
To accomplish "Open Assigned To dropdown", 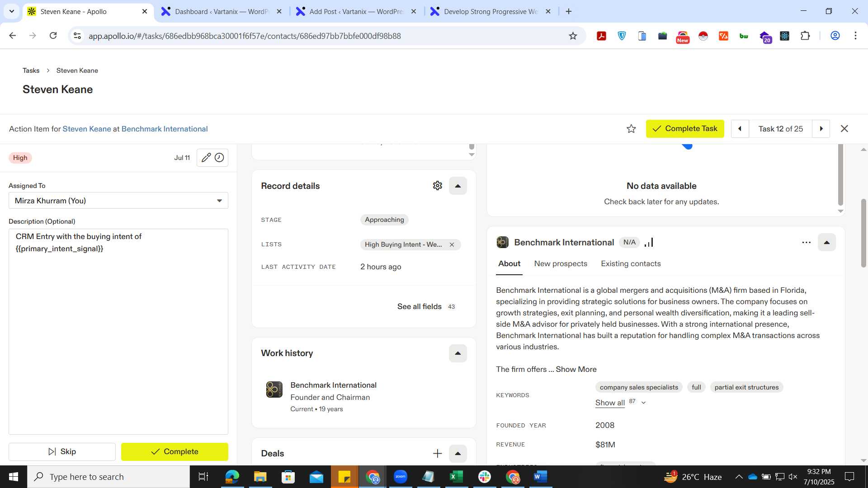I will tap(118, 201).
